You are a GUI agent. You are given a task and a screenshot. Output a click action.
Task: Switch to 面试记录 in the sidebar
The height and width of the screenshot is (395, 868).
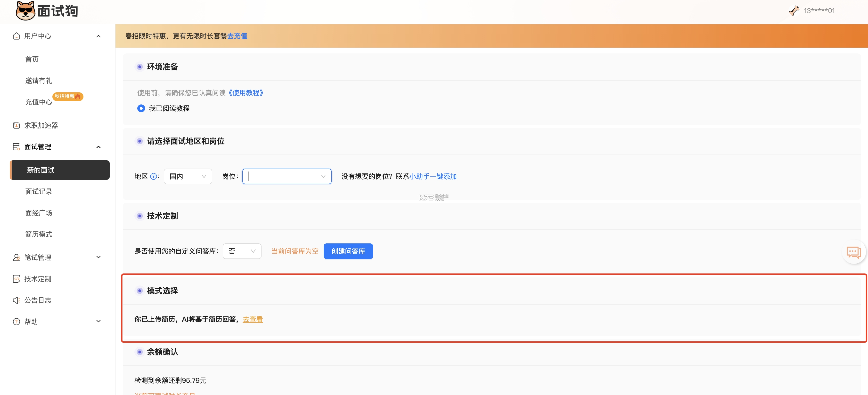point(39,191)
